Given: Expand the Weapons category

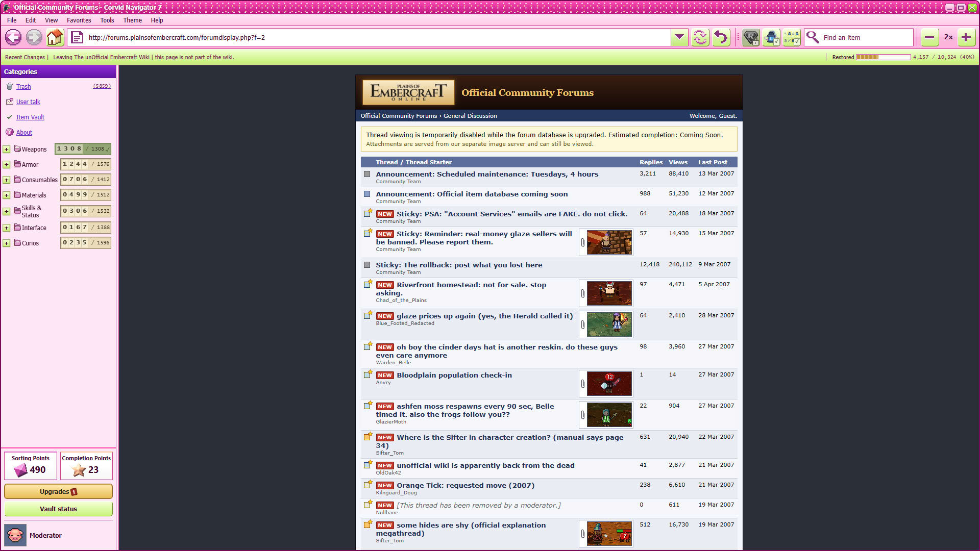Looking at the screenshot, I should pos(7,149).
